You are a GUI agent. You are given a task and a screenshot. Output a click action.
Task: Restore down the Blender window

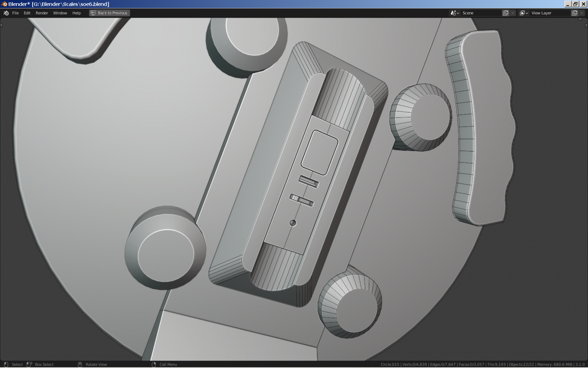tap(575, 4)
